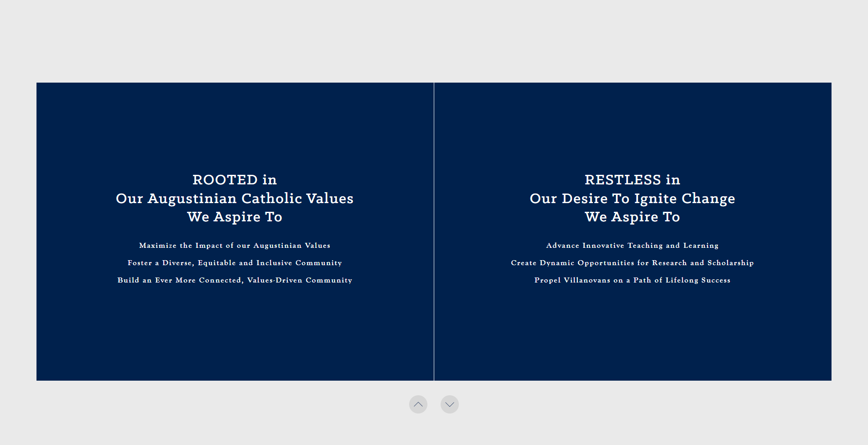Open 'Create Dynamic Opportunities for Research and Scholarship'
Screen dimensions: 868x445
point(632,263)
